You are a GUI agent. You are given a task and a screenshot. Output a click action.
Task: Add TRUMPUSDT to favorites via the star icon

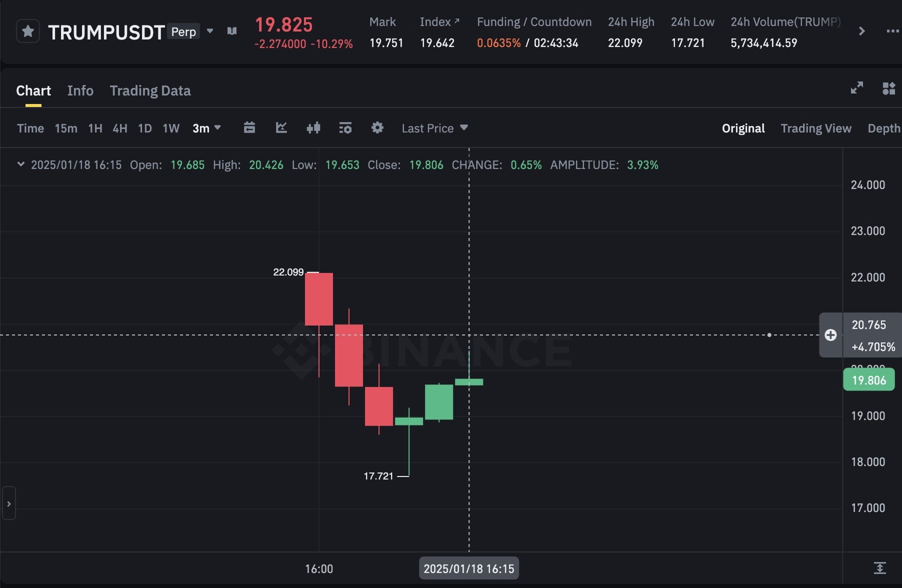tap(28, 31)
